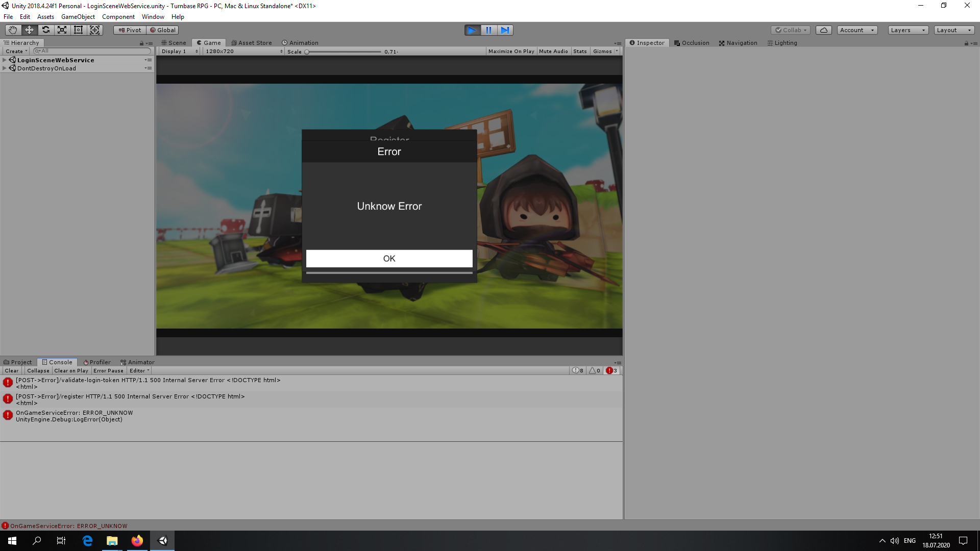Image resolution: width=980 pixels, height=551 pixels.
Task: Select the Scale tool
Action: click(x=62, y=30)
